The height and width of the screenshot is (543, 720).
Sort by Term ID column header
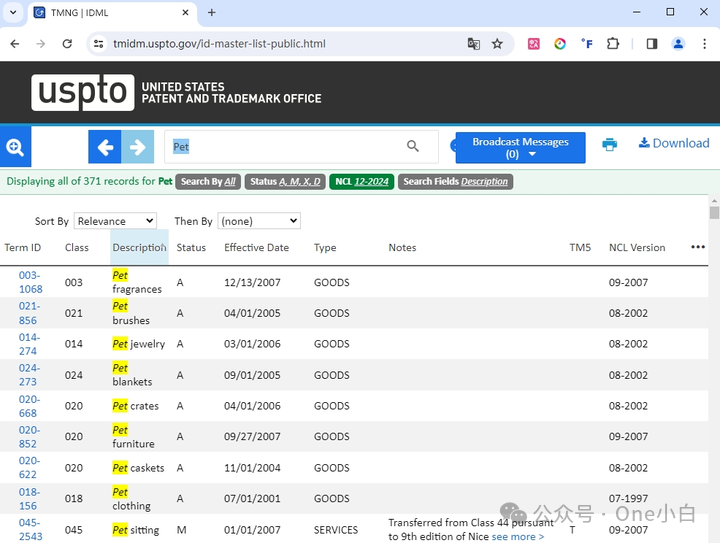tap(22, 248)
